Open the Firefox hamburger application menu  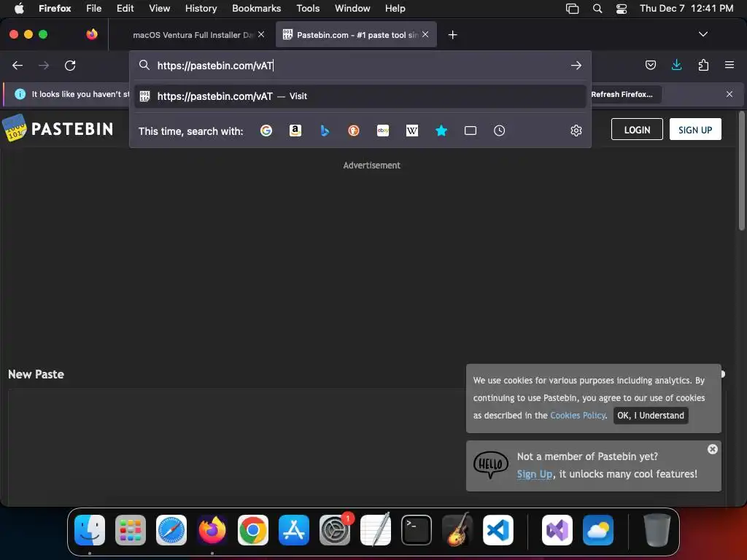point(729,65)
